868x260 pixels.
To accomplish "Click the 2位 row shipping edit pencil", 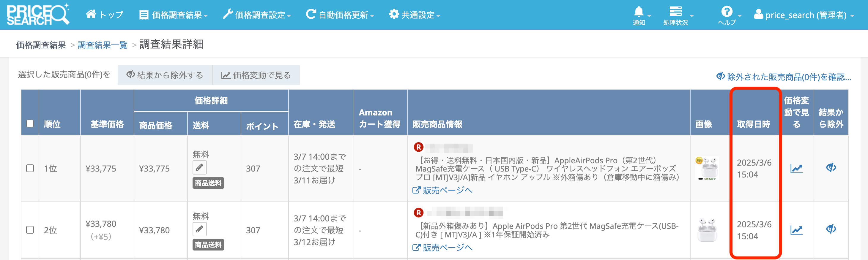I will point(199,229).
